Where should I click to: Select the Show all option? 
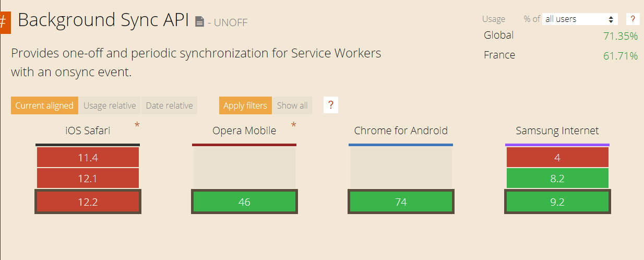tap(292, 105)
